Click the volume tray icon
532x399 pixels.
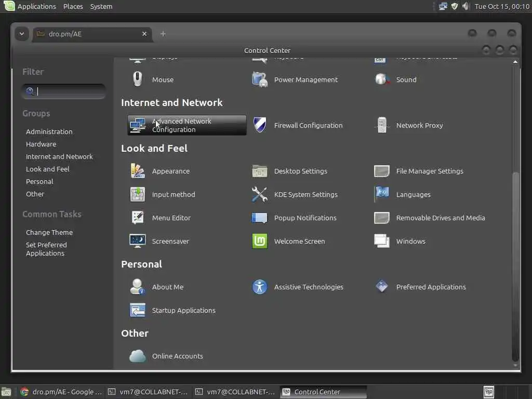(466, 6)
